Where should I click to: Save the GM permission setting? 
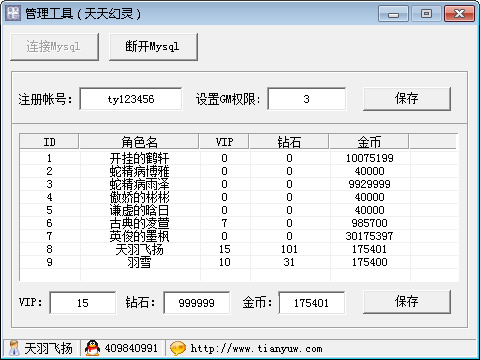point(407,99)
